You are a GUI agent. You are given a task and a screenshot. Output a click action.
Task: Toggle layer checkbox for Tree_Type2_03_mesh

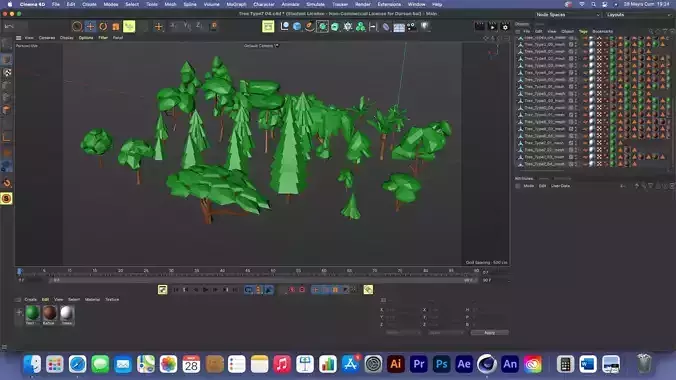coord(571,157)
